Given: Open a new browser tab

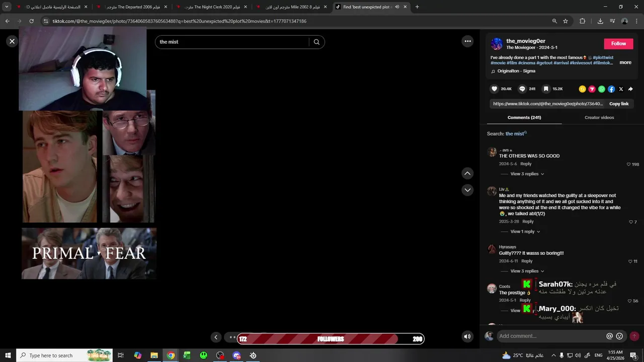Looking at the screenshot, I should pyautogui.click(x=417, y=7).
